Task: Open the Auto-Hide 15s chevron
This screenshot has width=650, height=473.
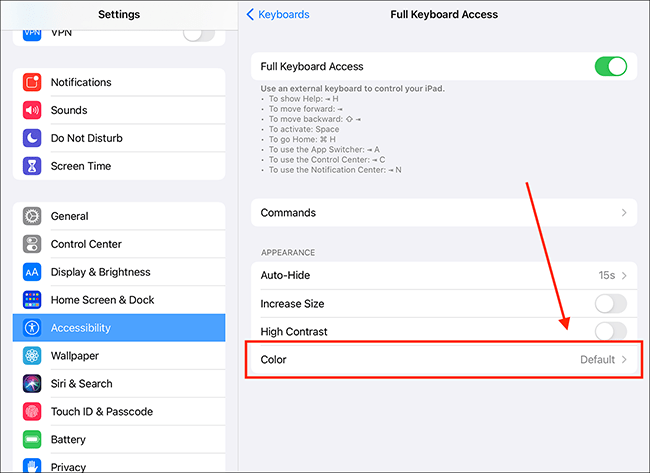Action: [x=612, y=275]
